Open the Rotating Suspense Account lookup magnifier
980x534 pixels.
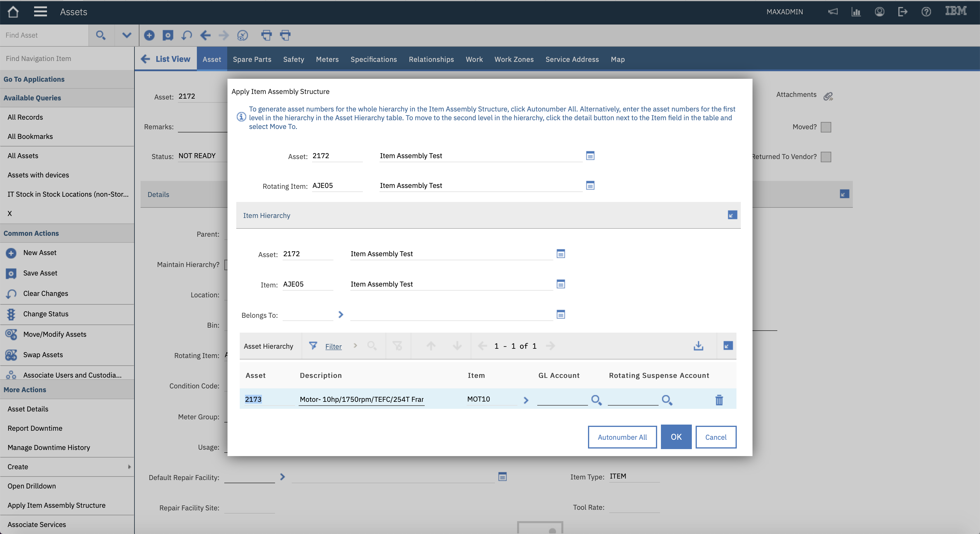click(668, 400)
